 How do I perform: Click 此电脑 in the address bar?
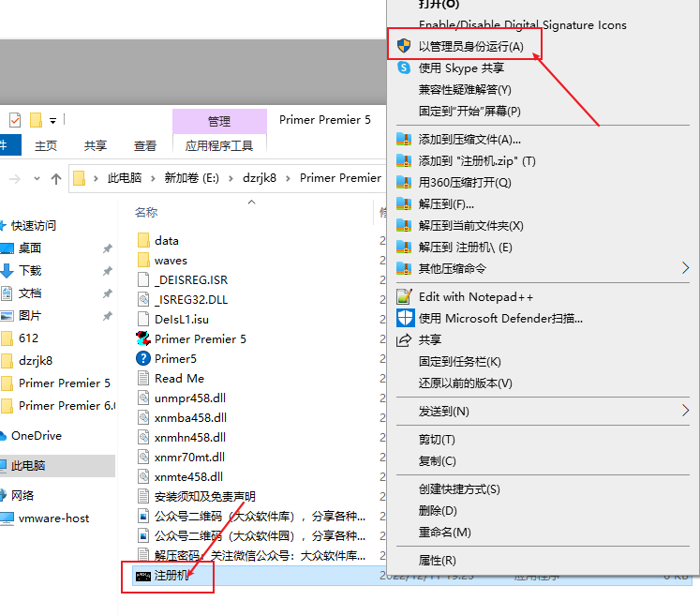[124, 178]
